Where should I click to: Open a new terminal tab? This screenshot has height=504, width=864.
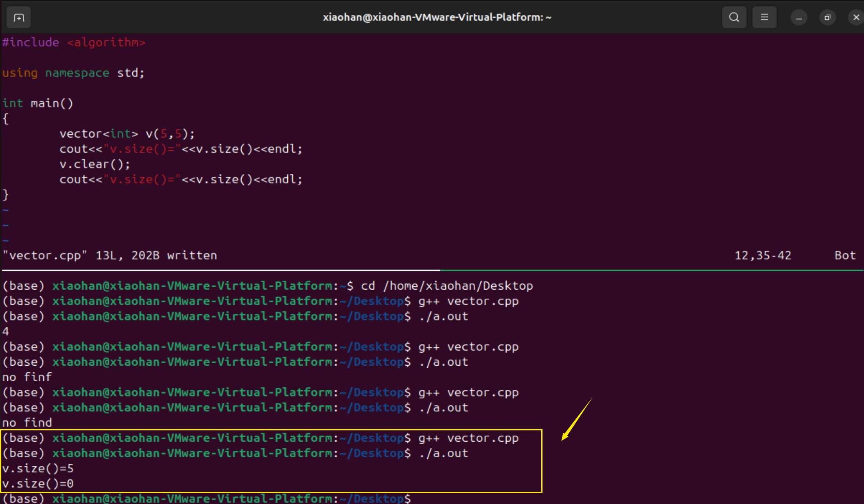pyautogui.click(x=19, y=17)
